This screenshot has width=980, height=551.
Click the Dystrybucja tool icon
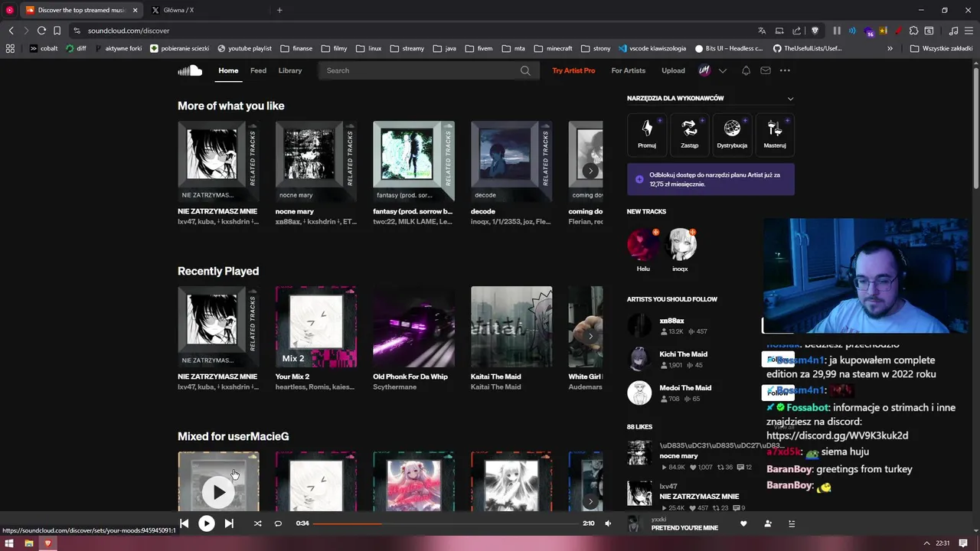(732, 135)
